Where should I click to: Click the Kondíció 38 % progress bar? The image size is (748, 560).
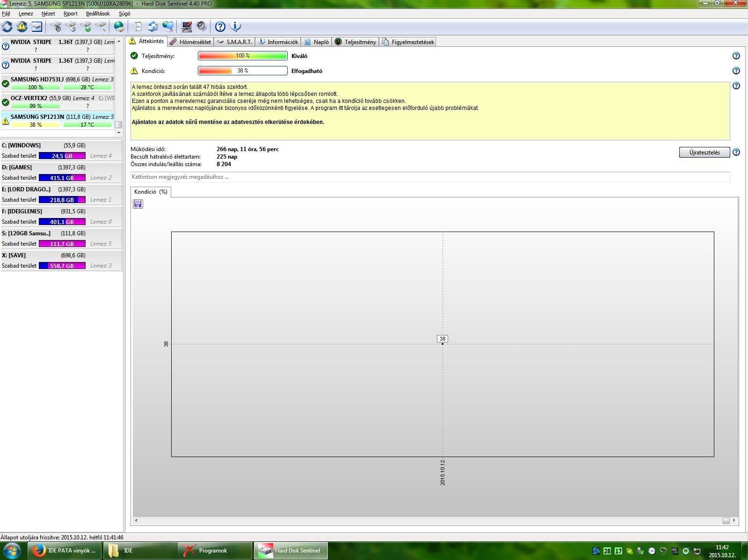pyautogui.click(x=243, y=71)
